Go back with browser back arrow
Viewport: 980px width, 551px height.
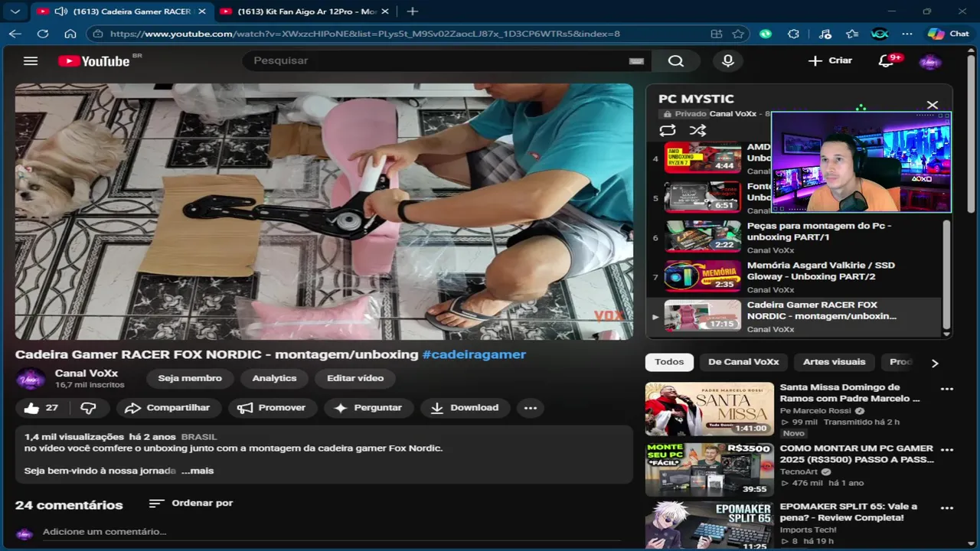click(x=15, y=34)
